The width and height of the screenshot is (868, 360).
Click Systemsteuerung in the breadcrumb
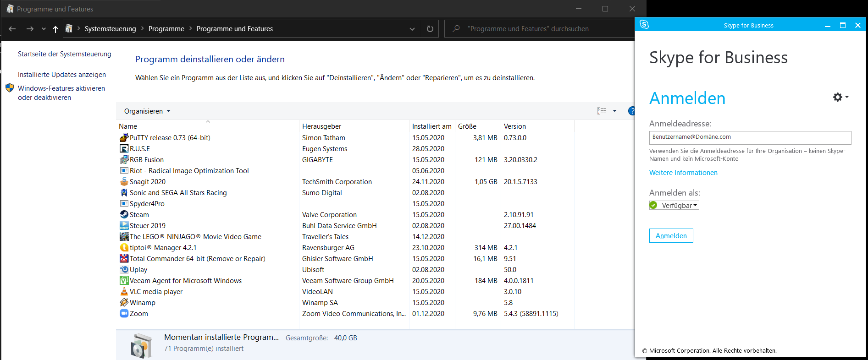coord(111,29)
